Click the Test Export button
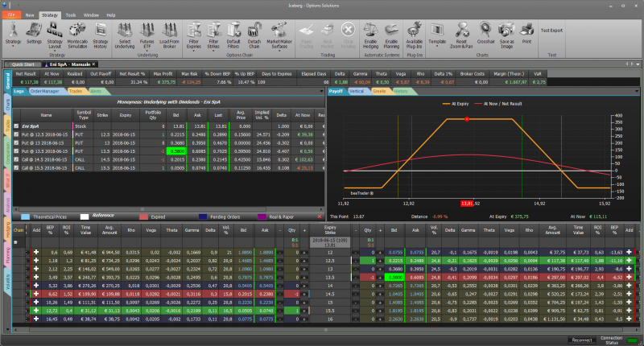 click(x=551, y=30)
